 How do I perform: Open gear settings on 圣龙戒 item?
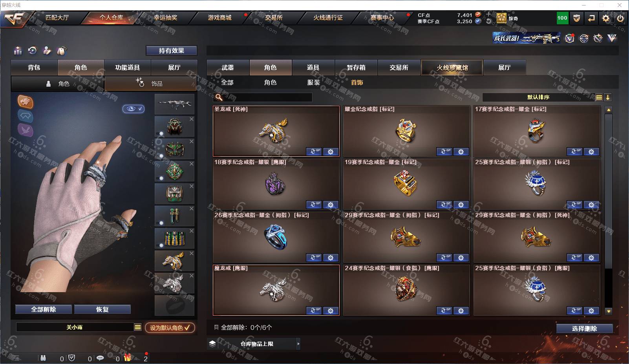tap(331, 152)
